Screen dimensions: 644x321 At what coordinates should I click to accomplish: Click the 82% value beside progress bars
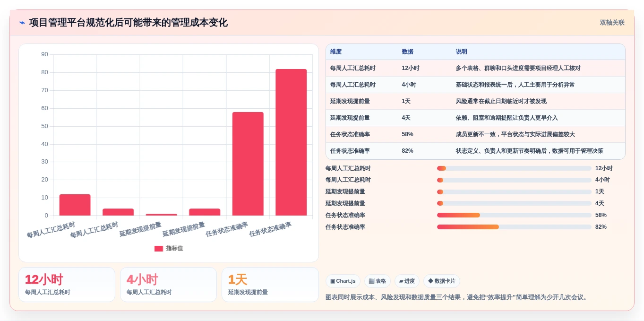pos(601,227)
